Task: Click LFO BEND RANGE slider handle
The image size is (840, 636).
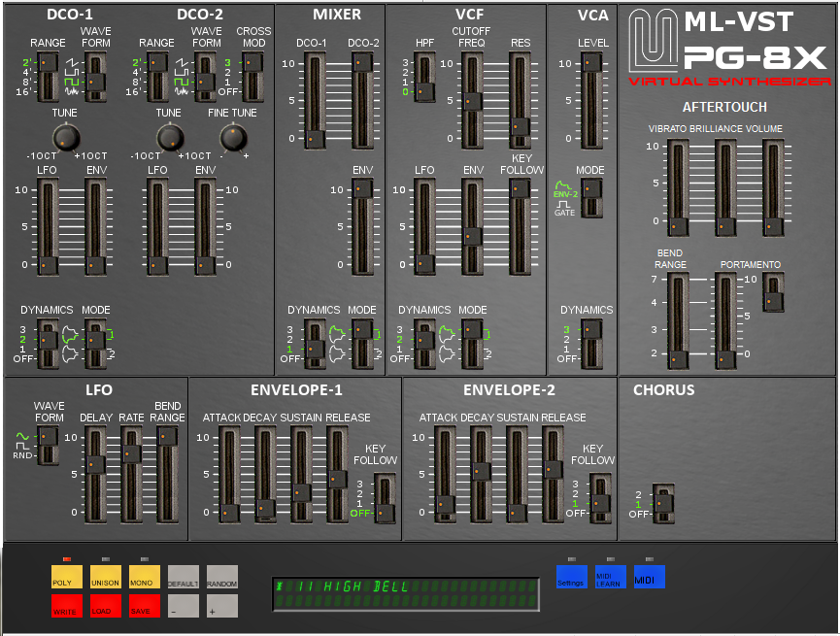Action: 168,436
